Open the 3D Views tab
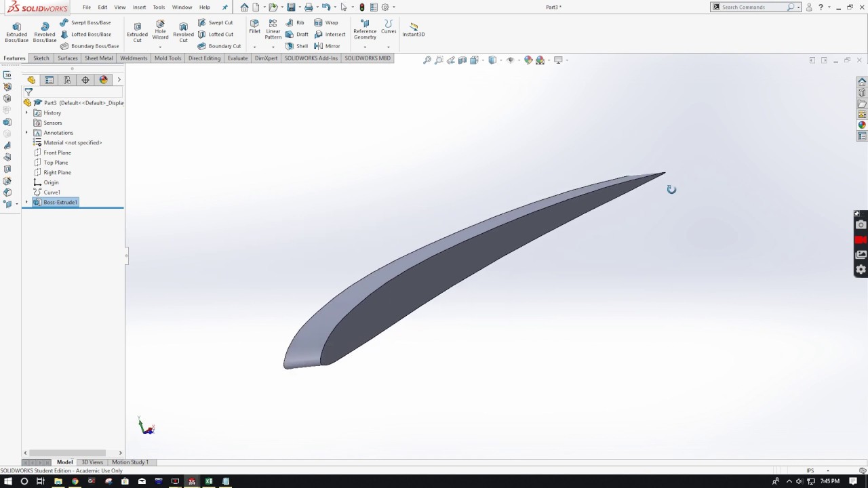The width and height of the screenshot is (868, 488). pos(92,462)
